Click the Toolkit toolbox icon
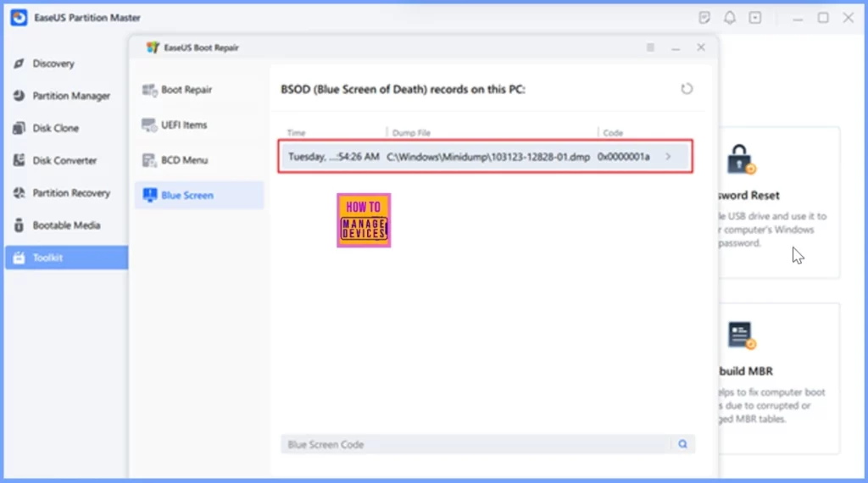Image resolution: width=868 pixels, height=483 pixels. pyautogui.click(x=19, y=258)
